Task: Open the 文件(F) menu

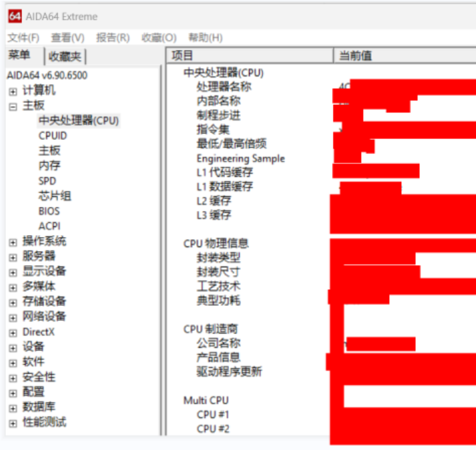Action: (x=23, y=37)
